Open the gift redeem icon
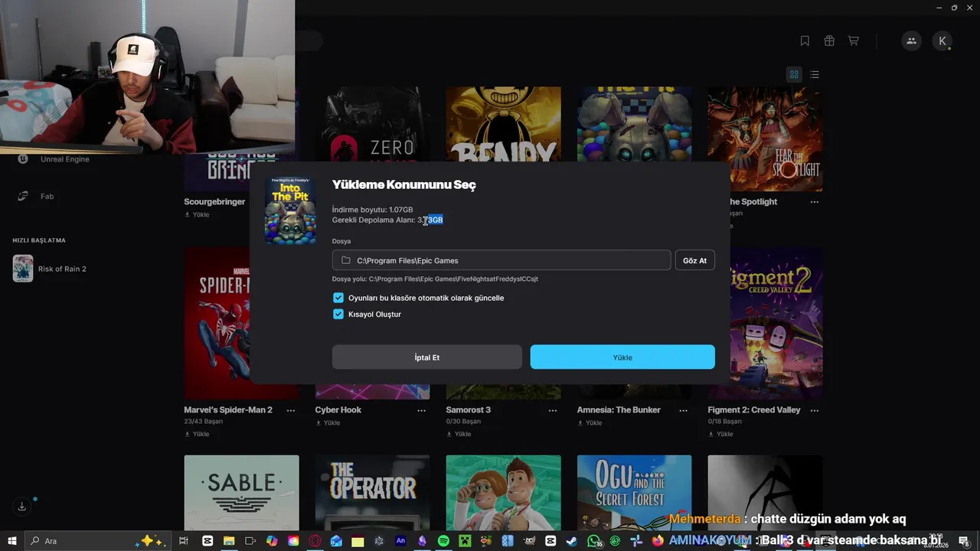 [x=829, y=41]
